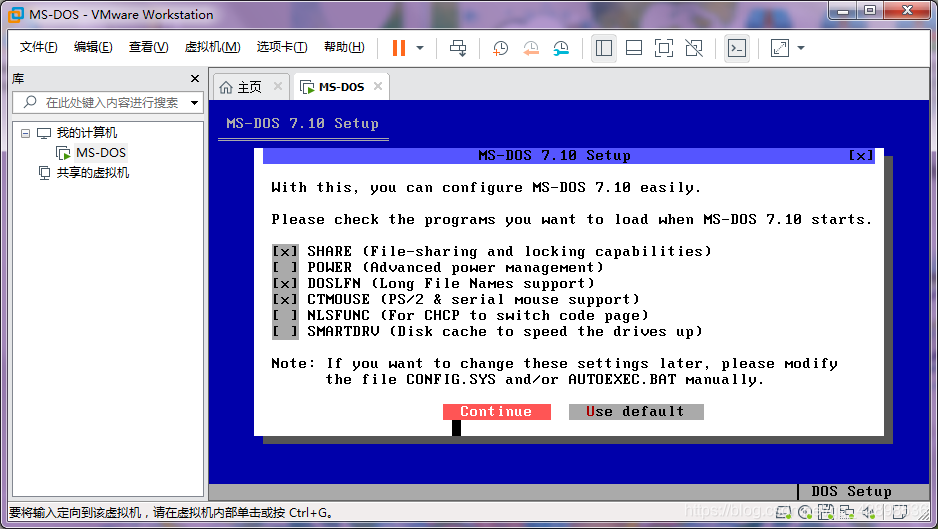Toggle the SHARE checkbox
This screenshot has width=938, height=529.
click(x=285, y=251)
